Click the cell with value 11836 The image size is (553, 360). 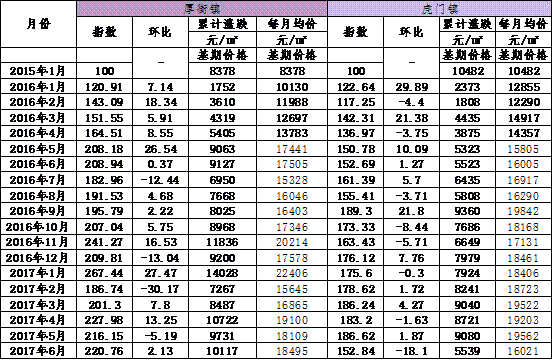pyautogui.click(x=223, y=242)
